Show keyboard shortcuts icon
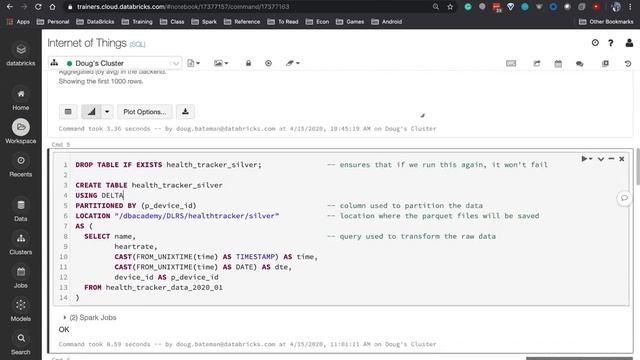Screen dimensions: 640x360 point(511,63)
